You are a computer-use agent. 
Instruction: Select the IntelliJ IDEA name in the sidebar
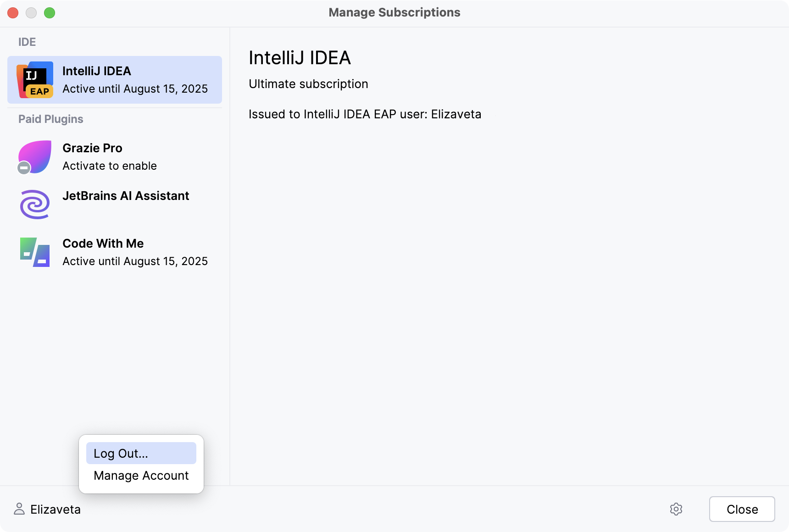[x=97, y=71]
